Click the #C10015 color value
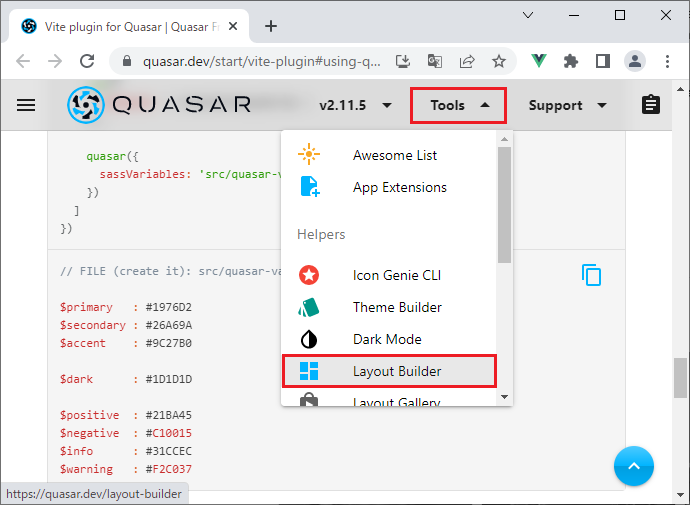 169,433
